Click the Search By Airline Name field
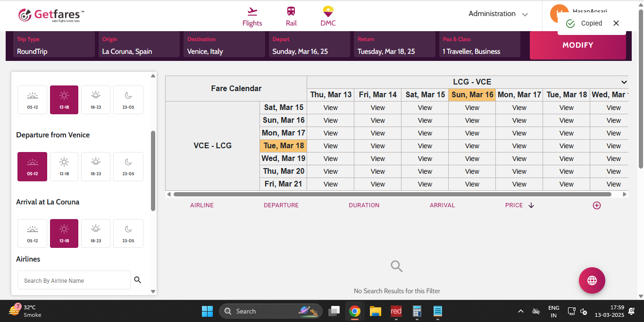 (x=74, y=280)
